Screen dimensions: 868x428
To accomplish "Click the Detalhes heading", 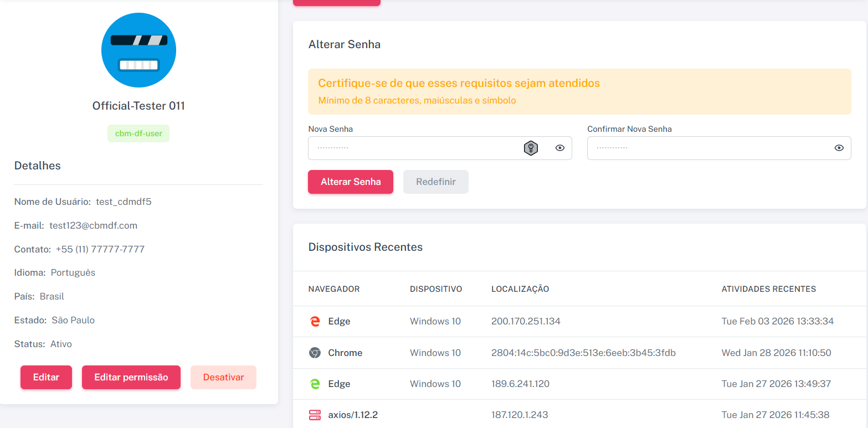I will pyautogui.click(x=38, y=166).
